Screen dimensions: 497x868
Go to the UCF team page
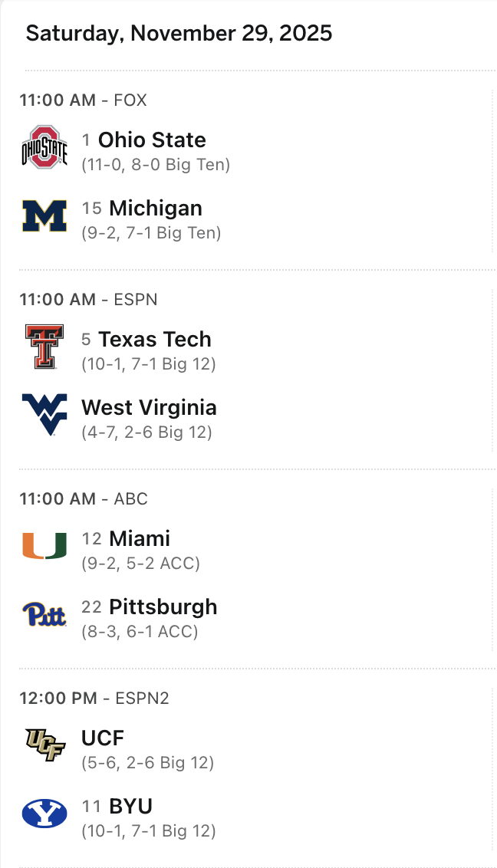click(103, 738)
